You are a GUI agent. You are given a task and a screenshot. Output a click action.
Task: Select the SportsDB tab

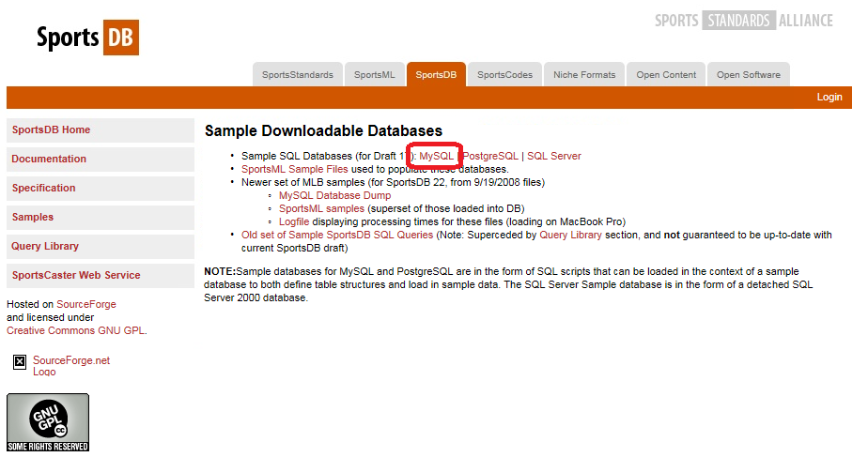point(436,75)
